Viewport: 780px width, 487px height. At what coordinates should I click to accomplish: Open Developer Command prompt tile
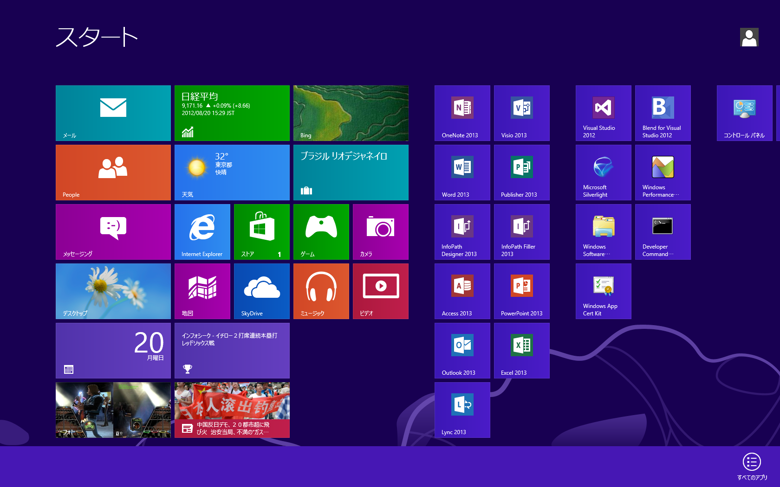663,232
